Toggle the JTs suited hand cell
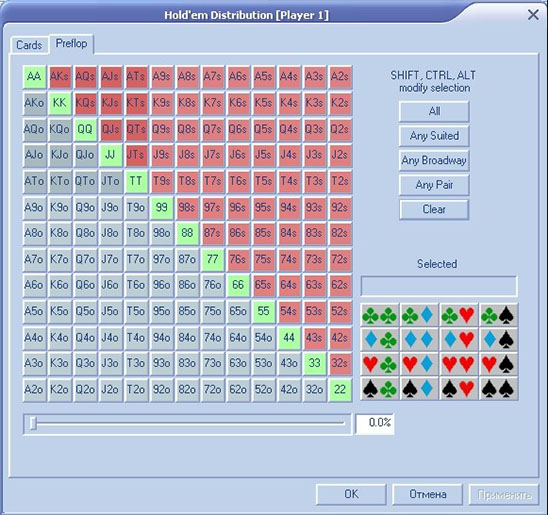548x515 pixels. [x=136, y=154]
